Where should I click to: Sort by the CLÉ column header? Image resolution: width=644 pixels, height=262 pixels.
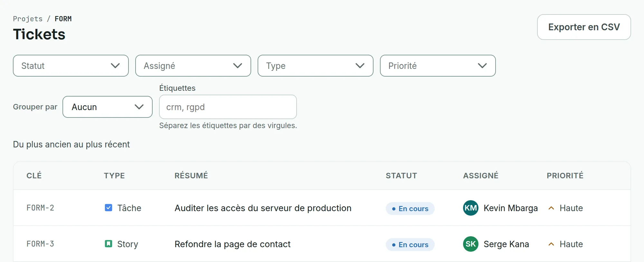pos(34,175)
